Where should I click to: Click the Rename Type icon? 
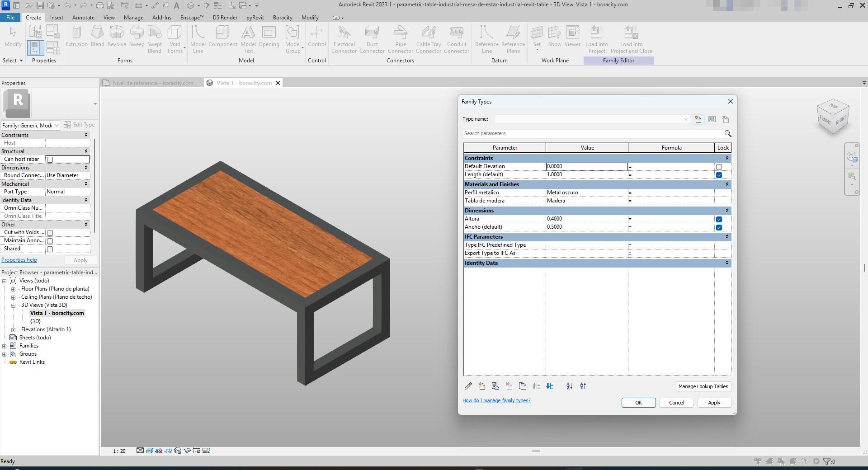click(712, 119)
